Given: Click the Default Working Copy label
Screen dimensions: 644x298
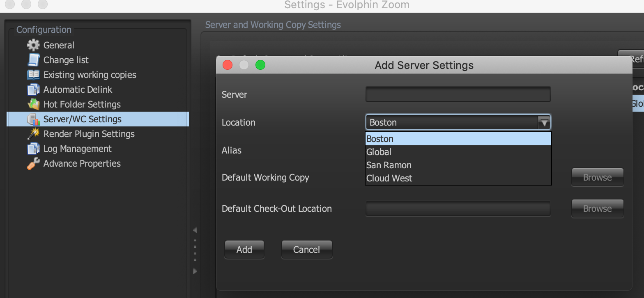Looking at the screenshot, I should tap(265, 177).
